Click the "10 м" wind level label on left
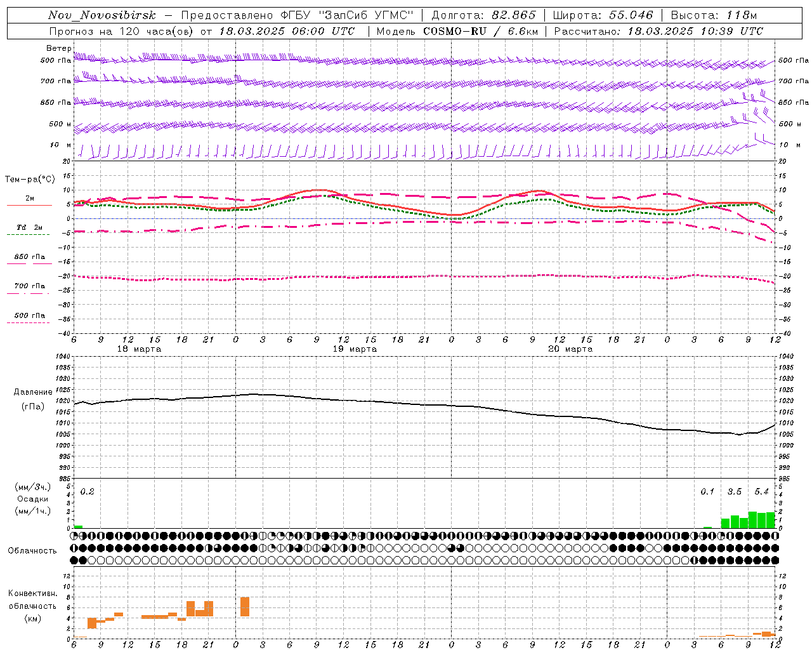Image resolution: width=812 pixels, height=650 pixels. click(60, 145)
